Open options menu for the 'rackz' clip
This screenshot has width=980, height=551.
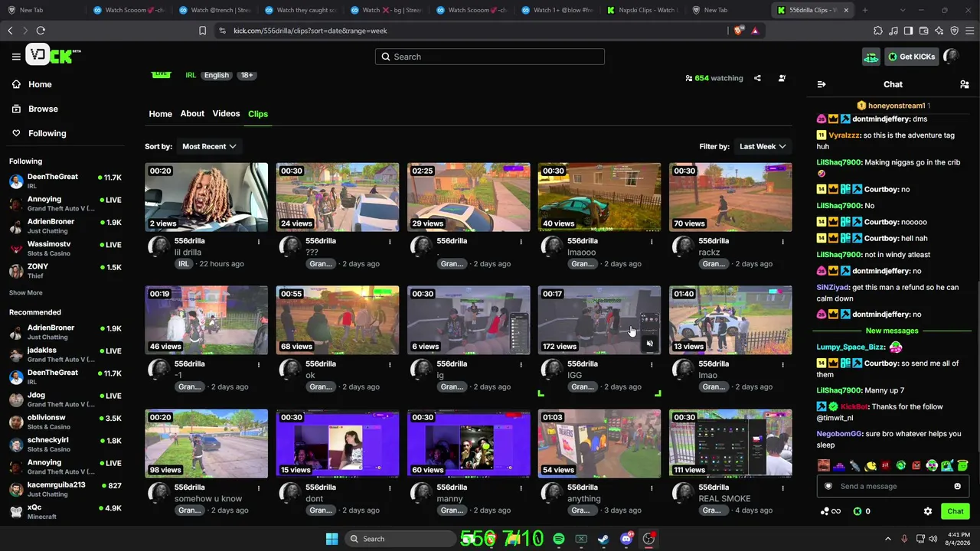click(x=782, y=242)
